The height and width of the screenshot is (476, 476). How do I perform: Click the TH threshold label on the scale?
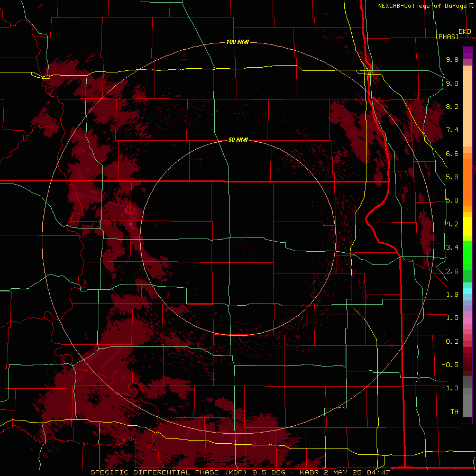454,412
